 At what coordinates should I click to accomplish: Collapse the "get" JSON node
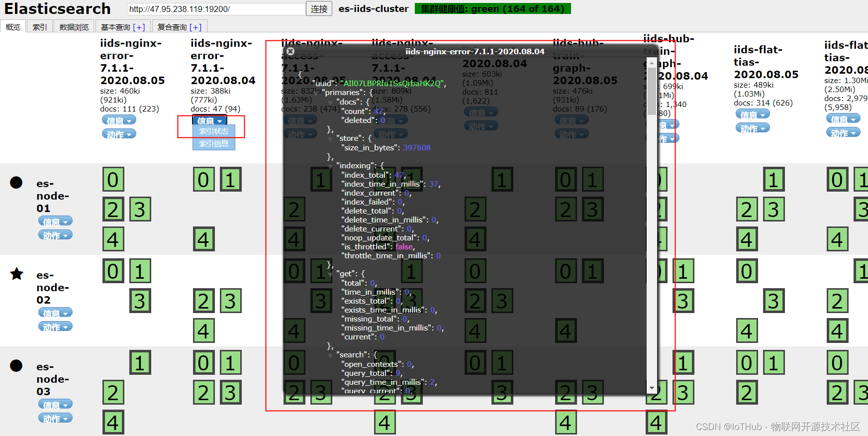(x=330, y=274)
